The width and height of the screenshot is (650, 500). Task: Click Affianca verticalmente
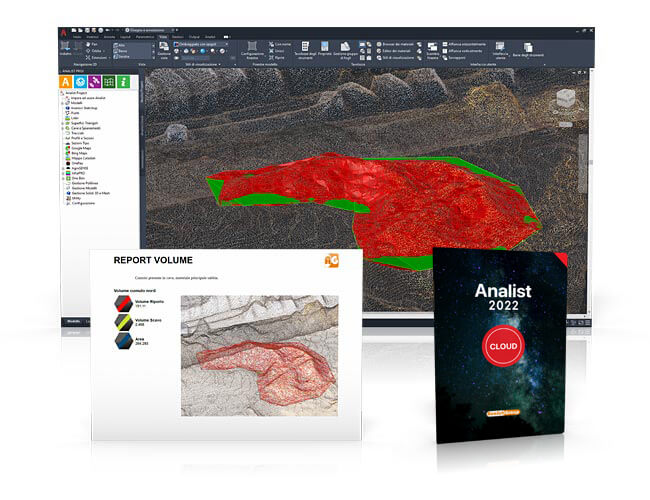click(462, 51)
